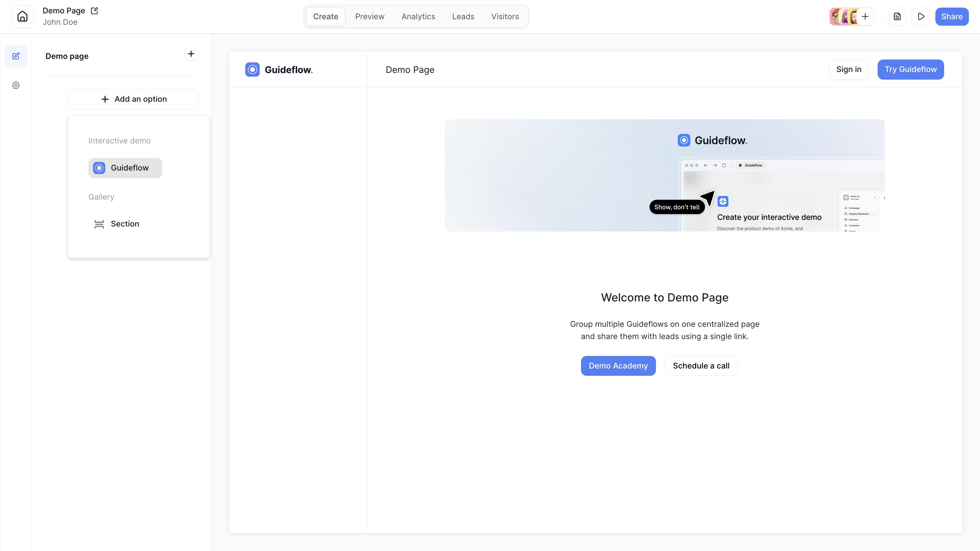The width and height of the screenshot is (980, 551).
Task: Open the settings gear in left sidebar
Action: point(15,85)
